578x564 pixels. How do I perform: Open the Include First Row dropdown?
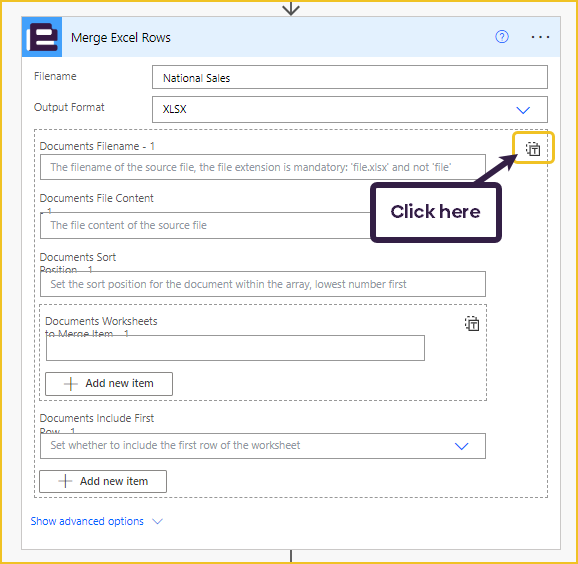pos(262,446)
